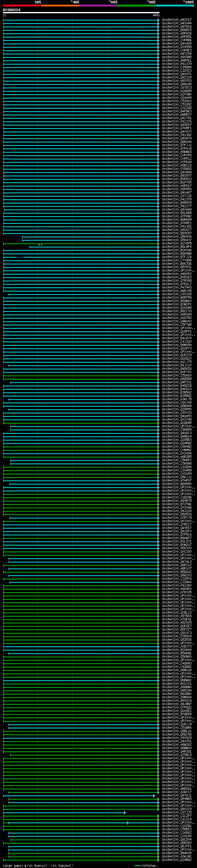Open the UniRef100_Q6T8C6 entry

point(176,26)
